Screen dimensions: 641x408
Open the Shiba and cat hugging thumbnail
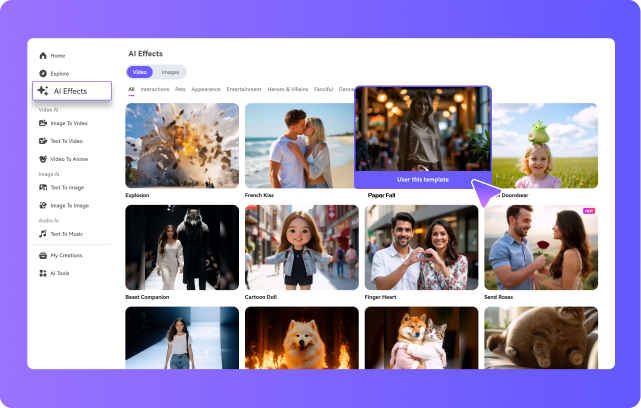pos(421,338)
